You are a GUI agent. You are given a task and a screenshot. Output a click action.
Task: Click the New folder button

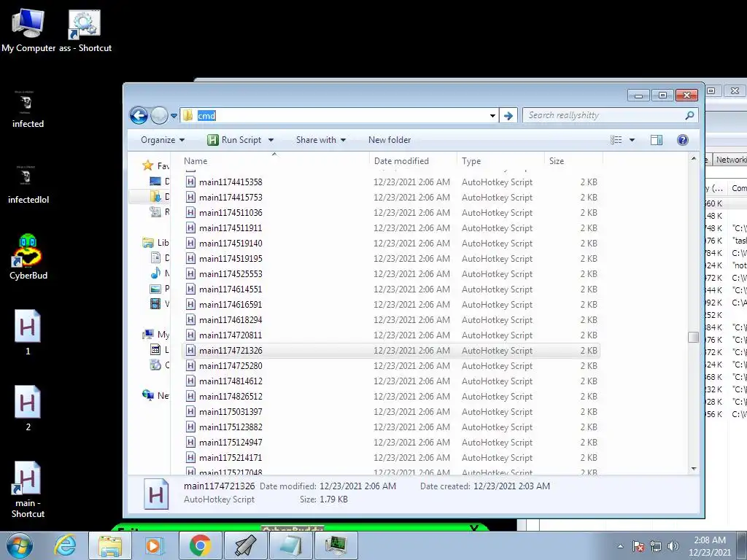[390, 140]
